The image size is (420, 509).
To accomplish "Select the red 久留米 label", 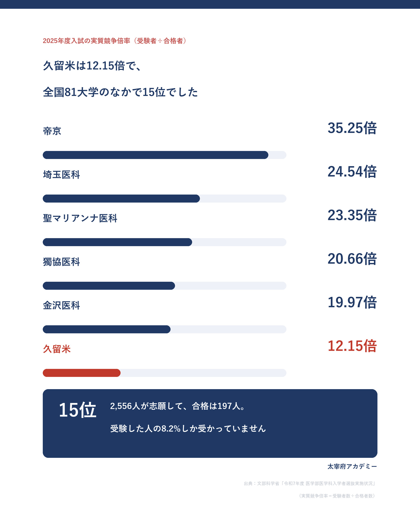I will 57,349.
